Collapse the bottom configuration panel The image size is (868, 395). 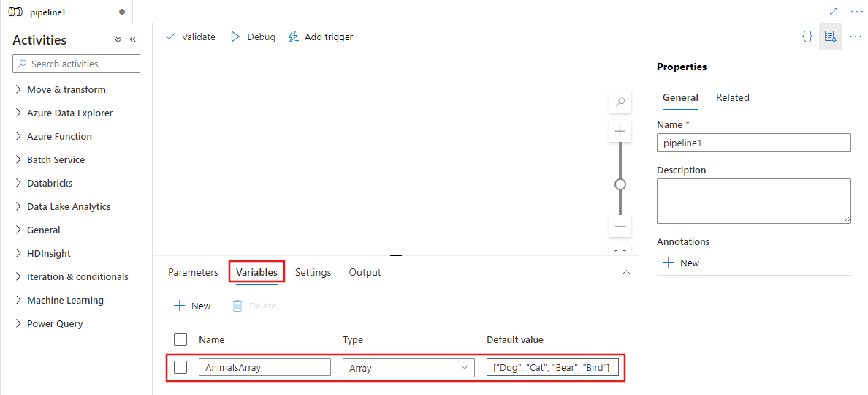click(627, 272)
